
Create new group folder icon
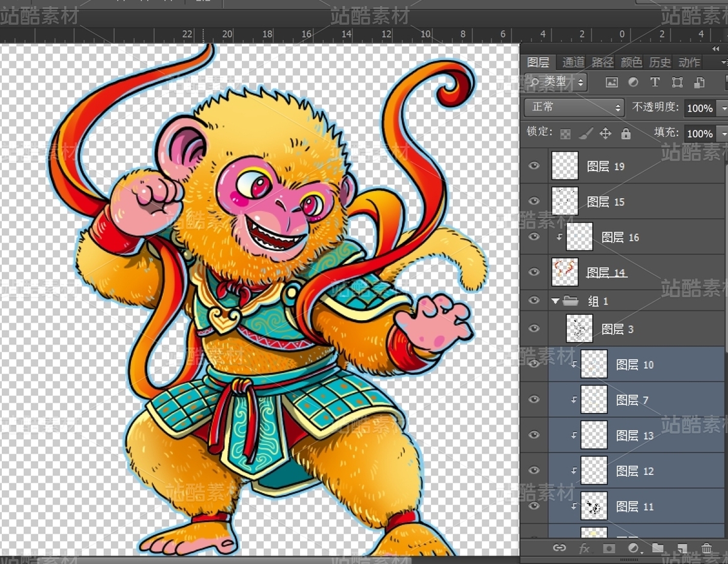click(657, 548)
